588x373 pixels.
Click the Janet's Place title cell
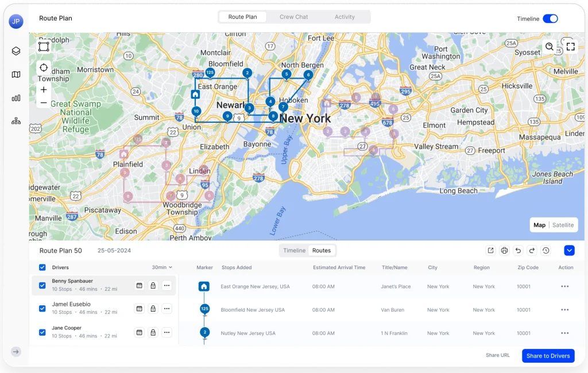(396, 286)
